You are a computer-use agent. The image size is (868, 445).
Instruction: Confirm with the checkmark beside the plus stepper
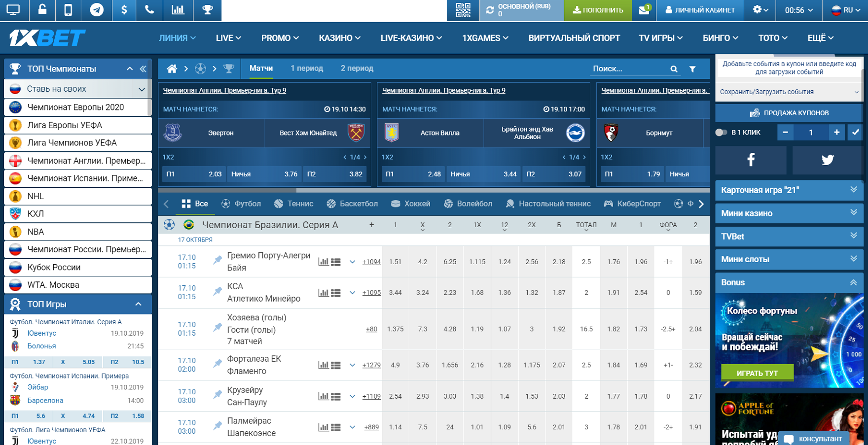point(855,132)
